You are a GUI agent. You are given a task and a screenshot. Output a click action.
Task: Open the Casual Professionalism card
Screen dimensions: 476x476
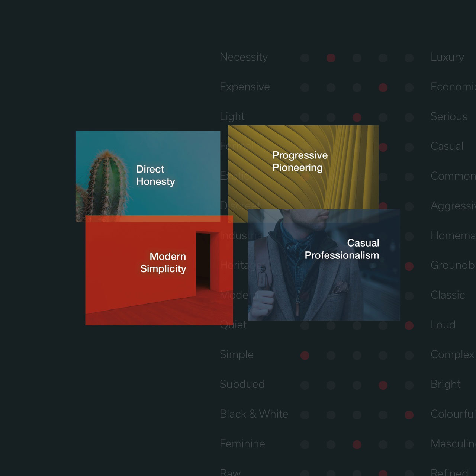tap(324, 265)
